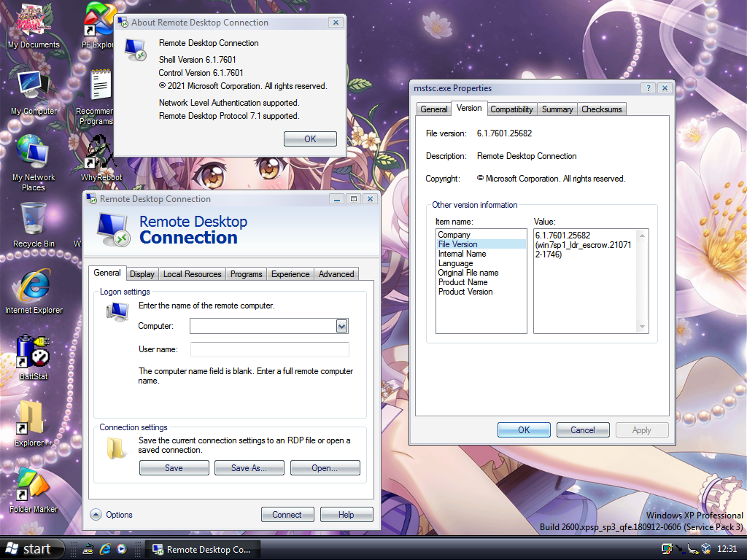The width and height of the screenshot is (747, 560).
Task: Click the Connect button
Action: [287, 515]
